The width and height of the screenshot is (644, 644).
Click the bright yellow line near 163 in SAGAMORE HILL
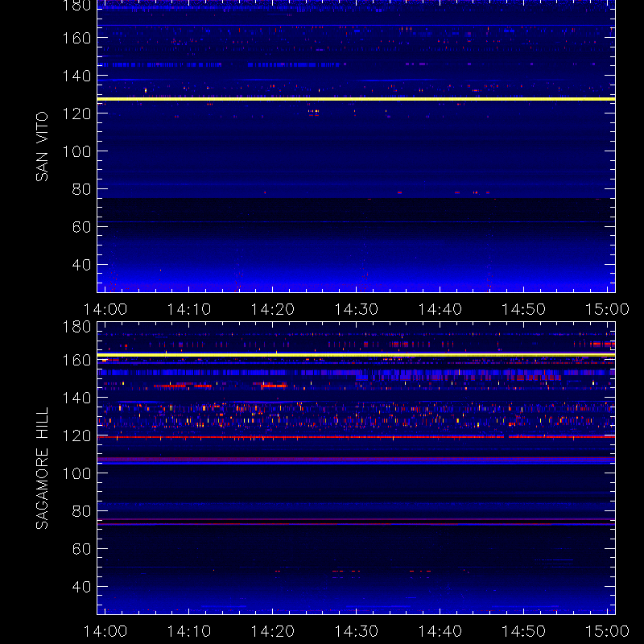pos(356,355)
